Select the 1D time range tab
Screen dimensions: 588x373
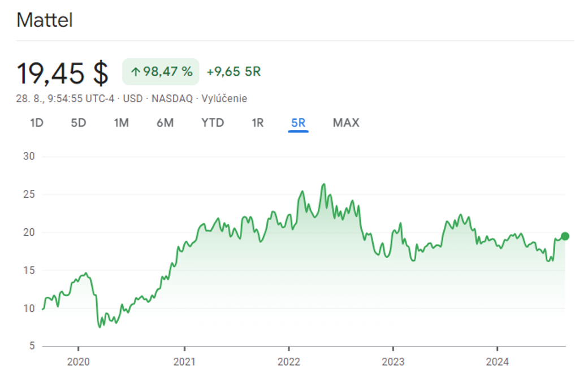coord(37,123)
